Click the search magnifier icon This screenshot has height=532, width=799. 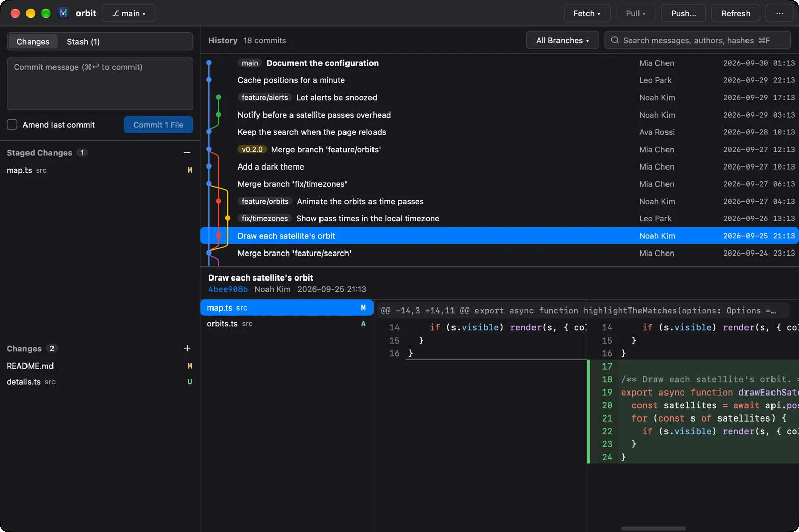tap(615, 40)
